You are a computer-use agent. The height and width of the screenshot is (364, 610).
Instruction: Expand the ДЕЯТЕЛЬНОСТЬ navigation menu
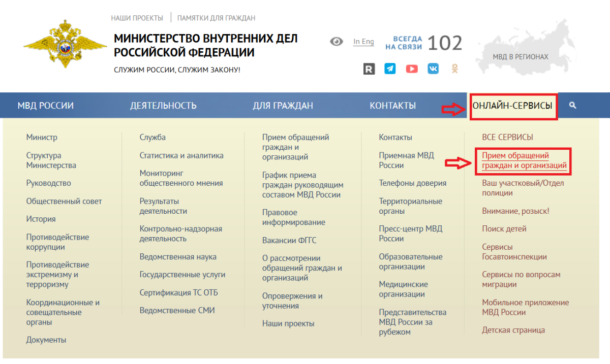click(x=163, y=105)
